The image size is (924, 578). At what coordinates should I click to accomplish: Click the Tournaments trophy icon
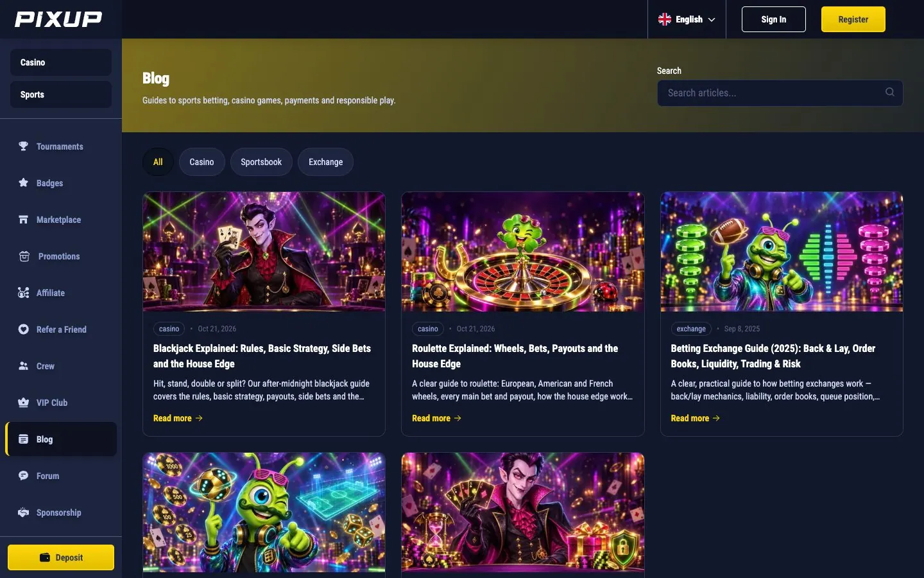(24, 146)
